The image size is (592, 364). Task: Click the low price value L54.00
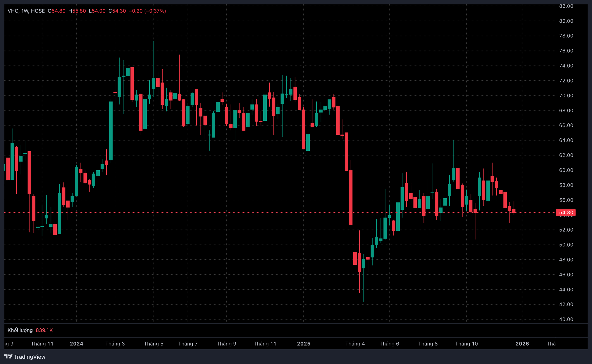[97, 11]
